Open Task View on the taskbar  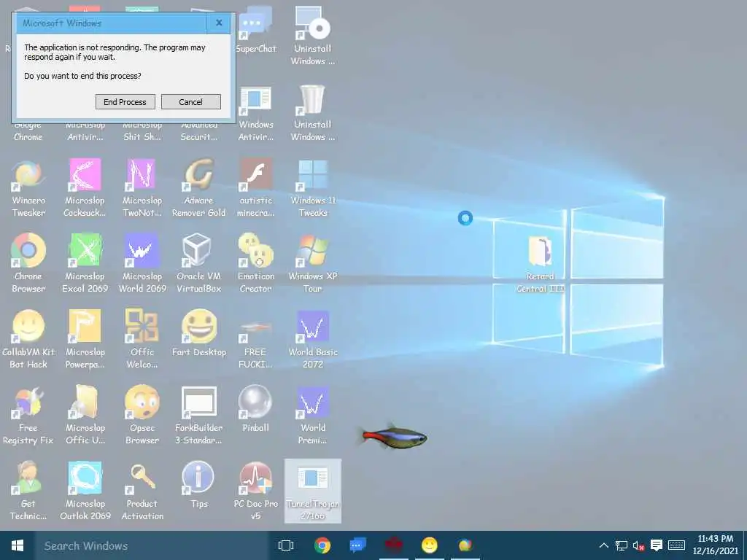[x=286, y=545]
